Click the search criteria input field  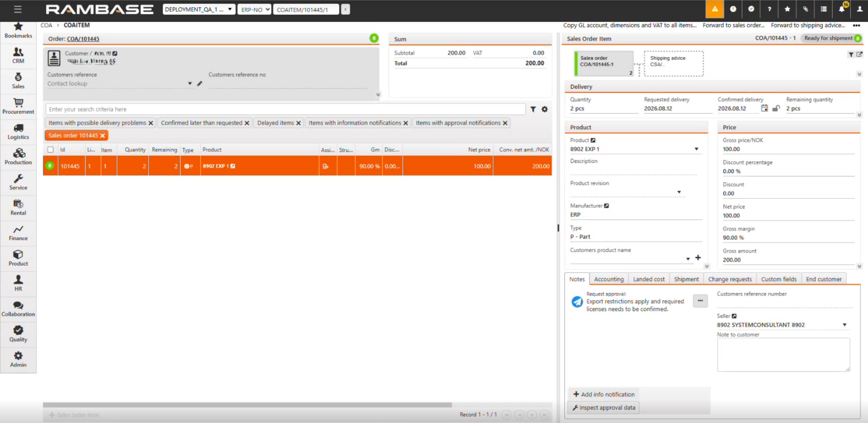286,109
